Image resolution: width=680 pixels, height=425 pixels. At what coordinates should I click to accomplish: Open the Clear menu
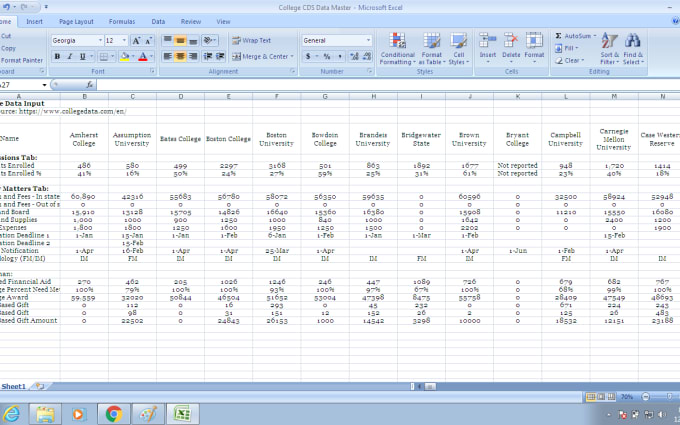click(570, 60)
